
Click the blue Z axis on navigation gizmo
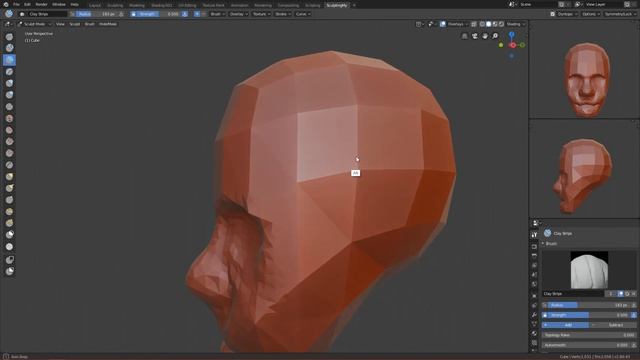click(x=511, y=35)
